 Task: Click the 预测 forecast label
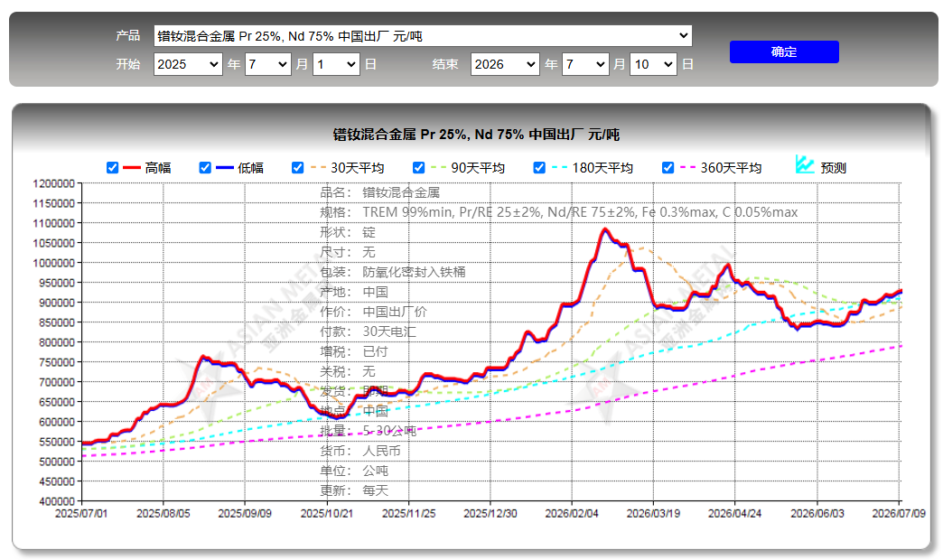(x=834, y=168)
